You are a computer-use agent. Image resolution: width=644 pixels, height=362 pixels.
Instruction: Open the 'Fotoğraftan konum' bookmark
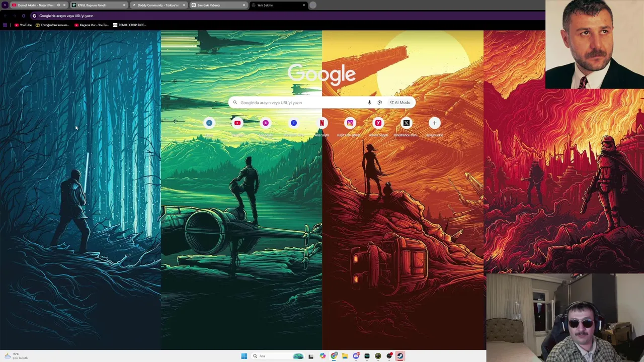coord(52,25)
